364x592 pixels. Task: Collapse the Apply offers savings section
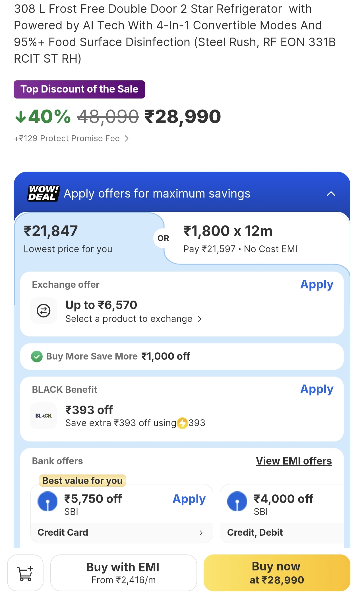pos(331,194)
